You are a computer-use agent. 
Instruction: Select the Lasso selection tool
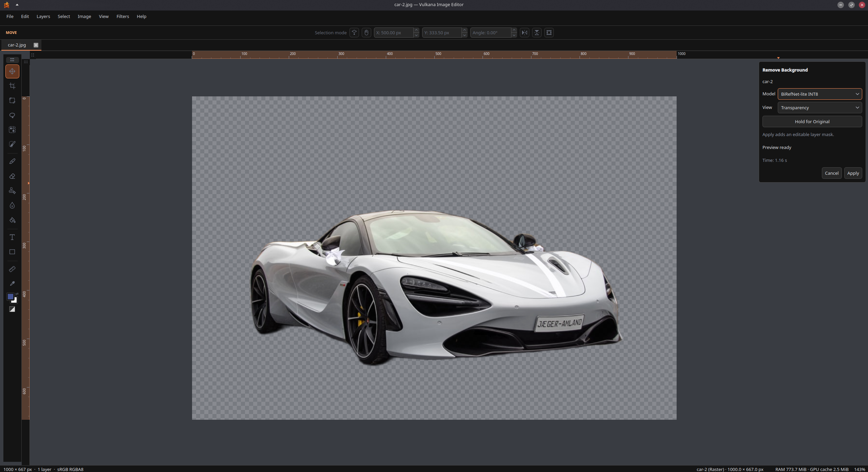(x=12, y=115)
